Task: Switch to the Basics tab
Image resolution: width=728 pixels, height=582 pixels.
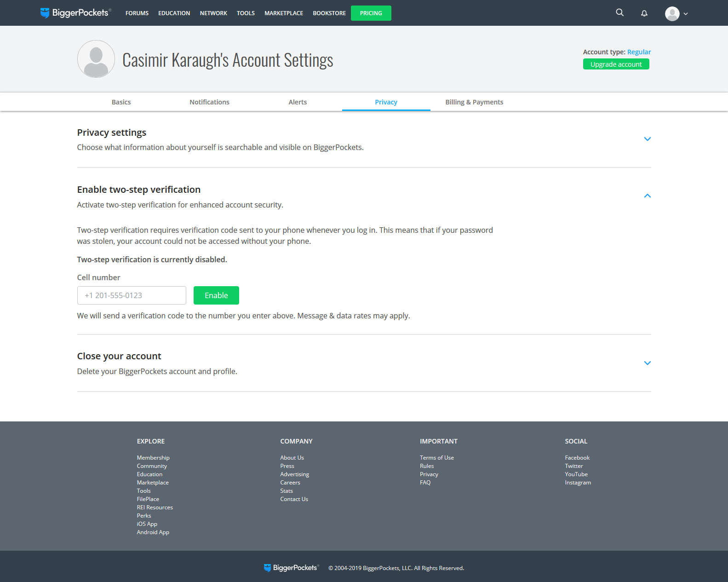Action: pyautogui.click(x=121, y=102)
